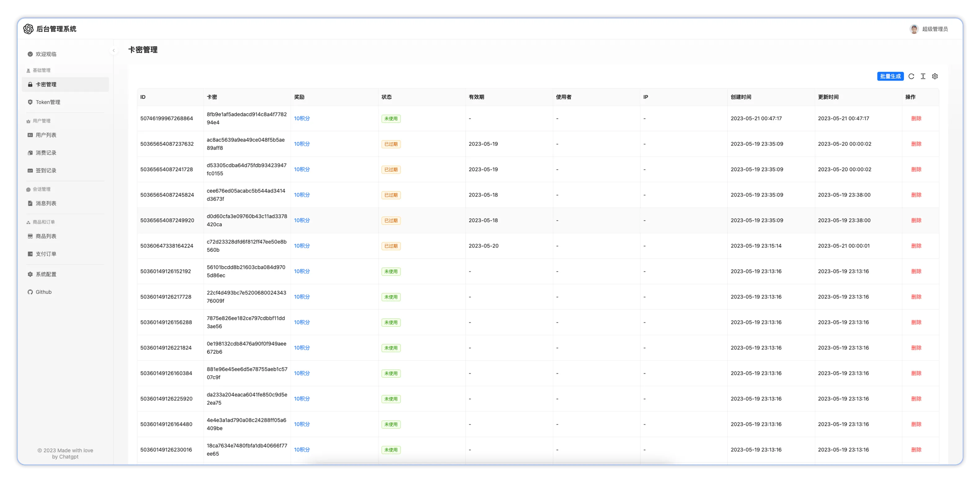
Task: Open 支付订单 menu item
Action: [65, 254]
